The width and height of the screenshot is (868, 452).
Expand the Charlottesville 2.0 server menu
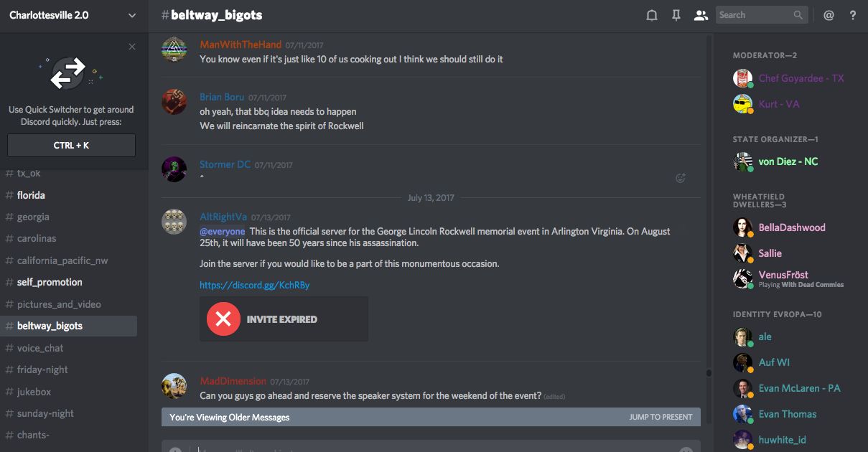(x=131, y=15)
